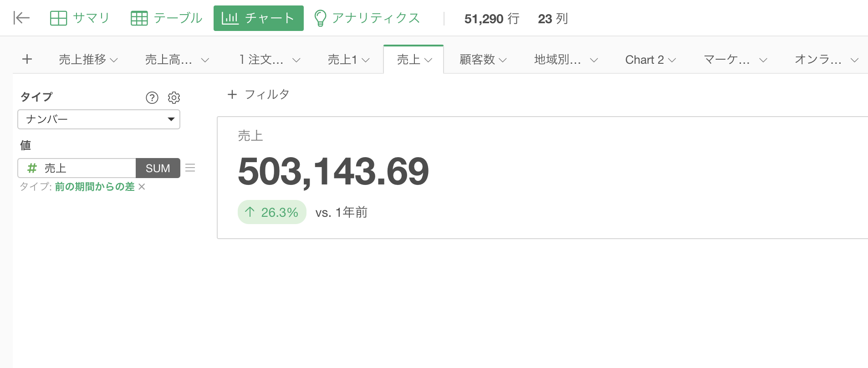868x368 pixels.
Task: Add a filter with + フィルタ
Action: [x=258, y=94]
